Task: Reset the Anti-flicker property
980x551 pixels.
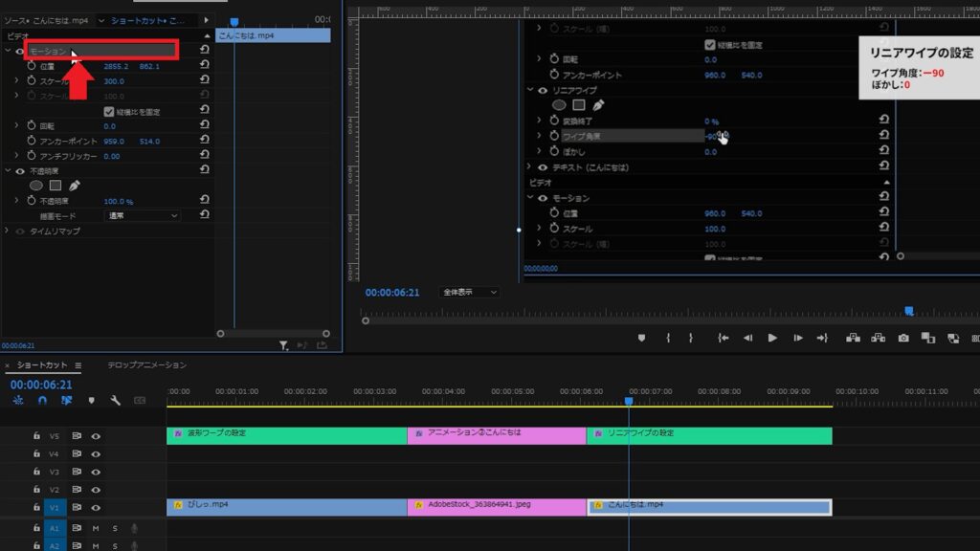Action: click(205, 155)
